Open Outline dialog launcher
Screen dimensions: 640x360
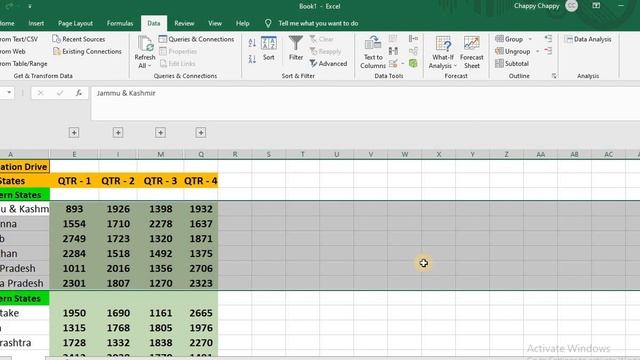[x=554, y=76]
